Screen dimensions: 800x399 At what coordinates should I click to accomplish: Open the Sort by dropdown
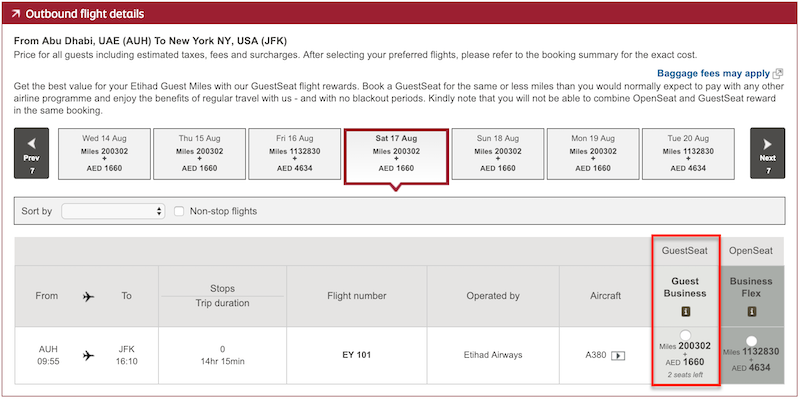(x=113, y=211)
